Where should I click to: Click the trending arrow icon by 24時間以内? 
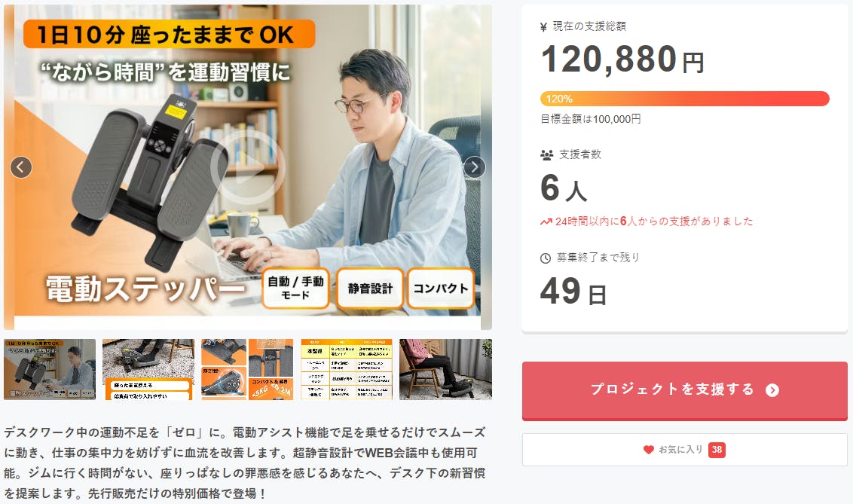546,221
